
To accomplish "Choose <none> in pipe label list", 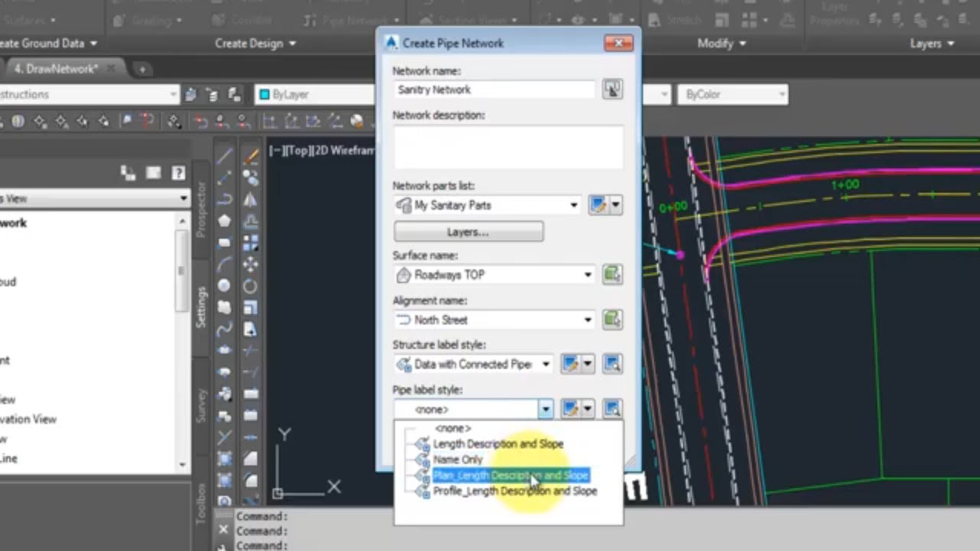I will 452,429.
